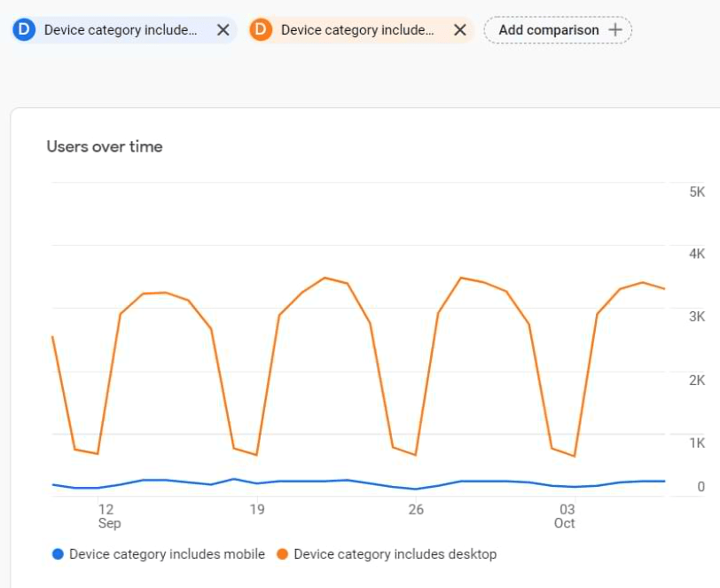Click the 5K y-axis label
This screenshot has width=720, height=588.
696,192
